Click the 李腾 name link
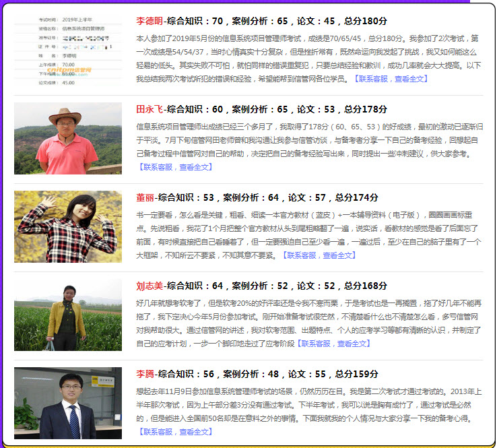497x448 pixels. [145, 374]
